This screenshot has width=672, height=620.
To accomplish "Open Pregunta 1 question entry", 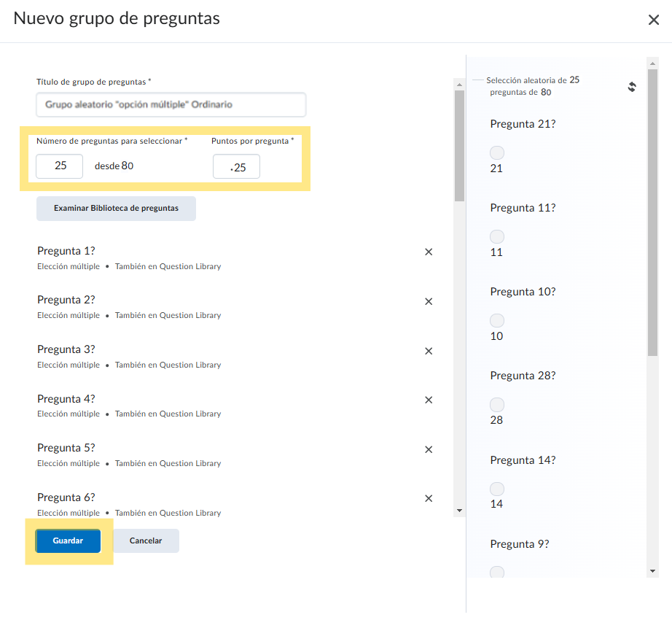I will click(x=66, y=251).
